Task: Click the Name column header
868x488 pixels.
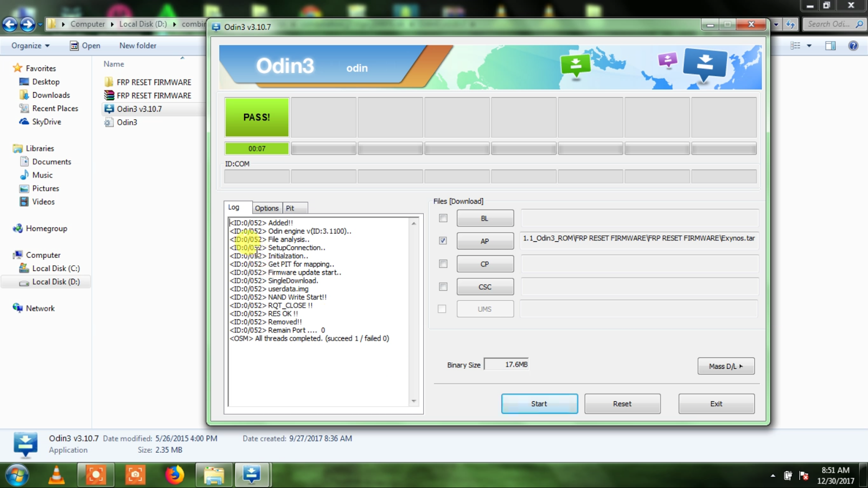Action: click(x=114, y=64)
